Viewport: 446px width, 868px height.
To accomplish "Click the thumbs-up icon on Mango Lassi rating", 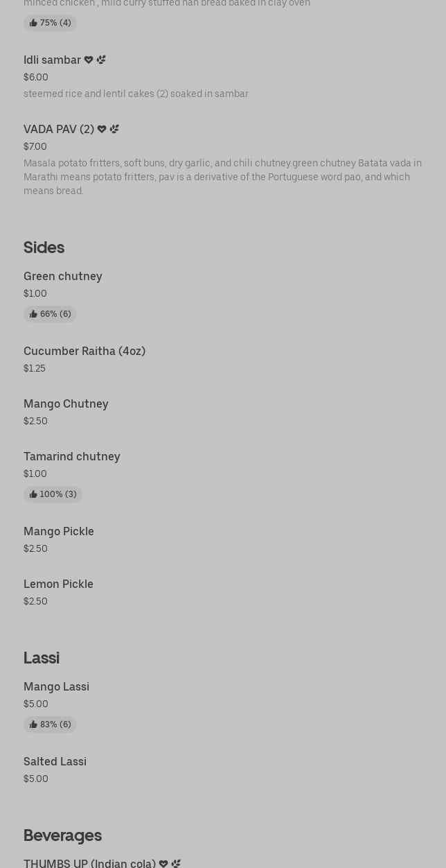I will (x=33, y=724).
